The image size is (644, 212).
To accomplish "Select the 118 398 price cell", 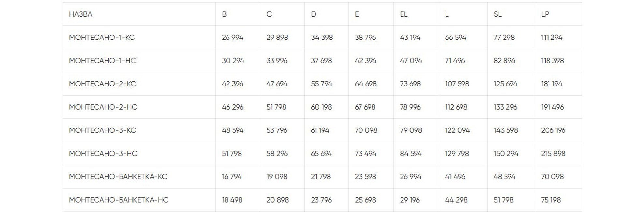I will point(552,61).
